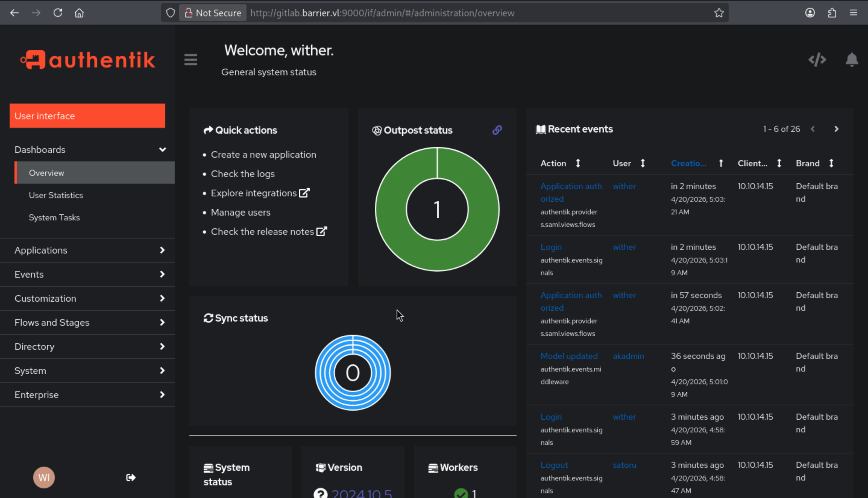Click the WI user avatar
The image size is (868, 498).
click(44, 478)
